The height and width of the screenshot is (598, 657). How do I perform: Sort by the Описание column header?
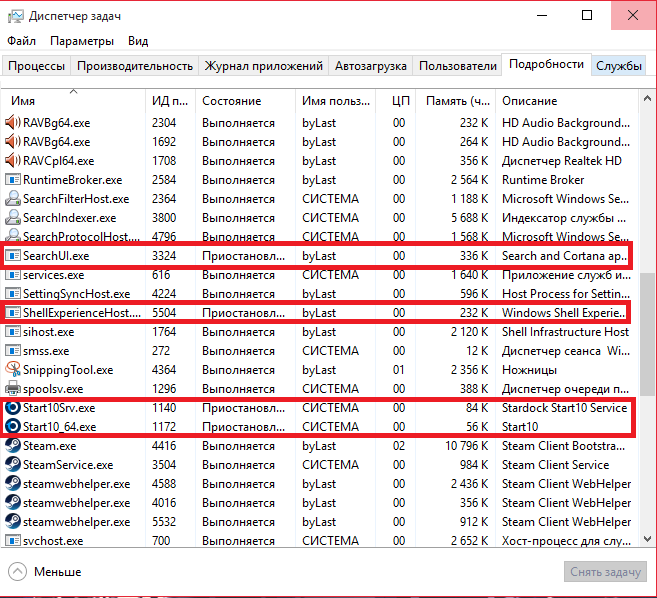click(567, 101)
